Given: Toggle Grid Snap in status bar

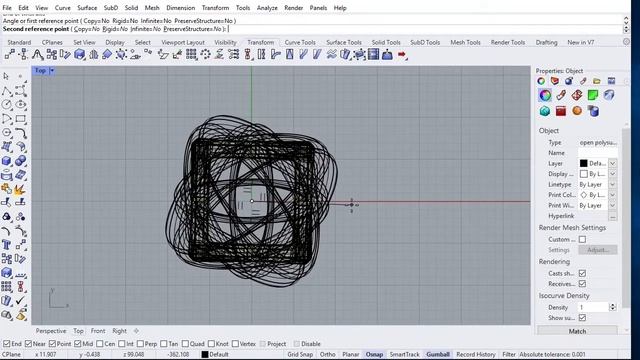Looking at the screenshot, I should click(300, 354).
